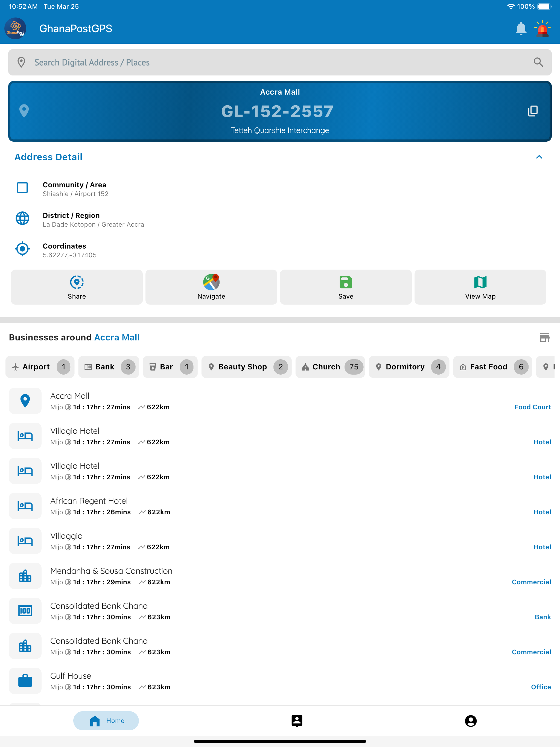Tap the location pin in address card
Image resolution: width=560 pixels, height=747 pixels.
(x=24, y=111)
